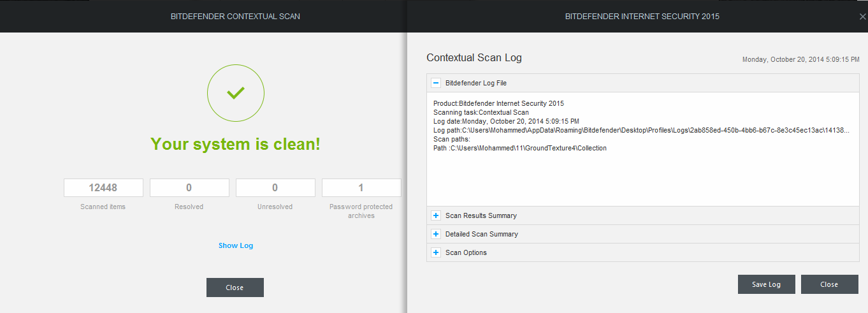
Task: Click the Scan Results Summary label
Action: point(481,215)
